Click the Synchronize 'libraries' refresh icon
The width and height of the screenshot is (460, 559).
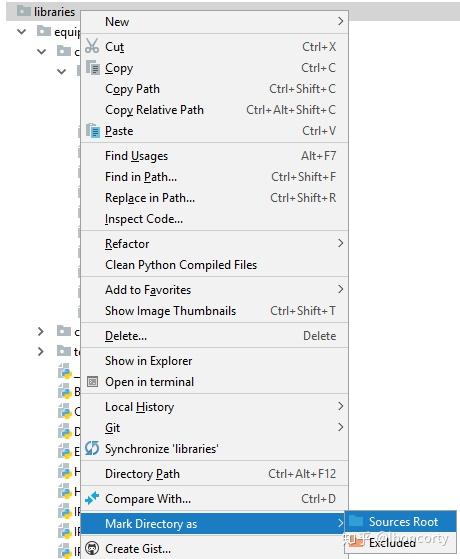(92, 448)
